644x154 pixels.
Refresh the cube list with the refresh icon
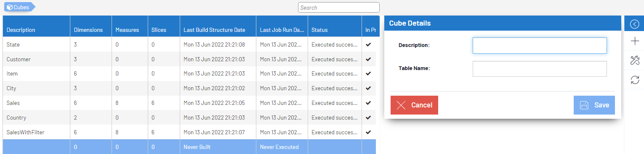(x=635, y=80)
